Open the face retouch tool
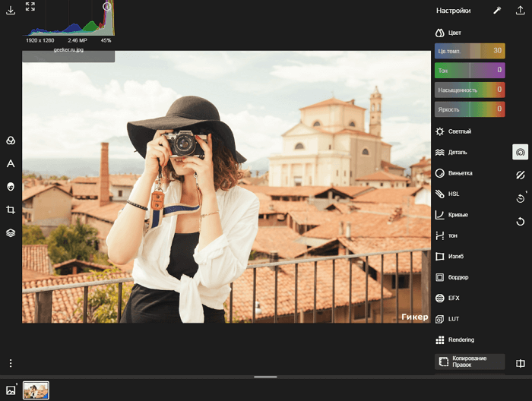 pyautogui.click(x=11, y=186)
